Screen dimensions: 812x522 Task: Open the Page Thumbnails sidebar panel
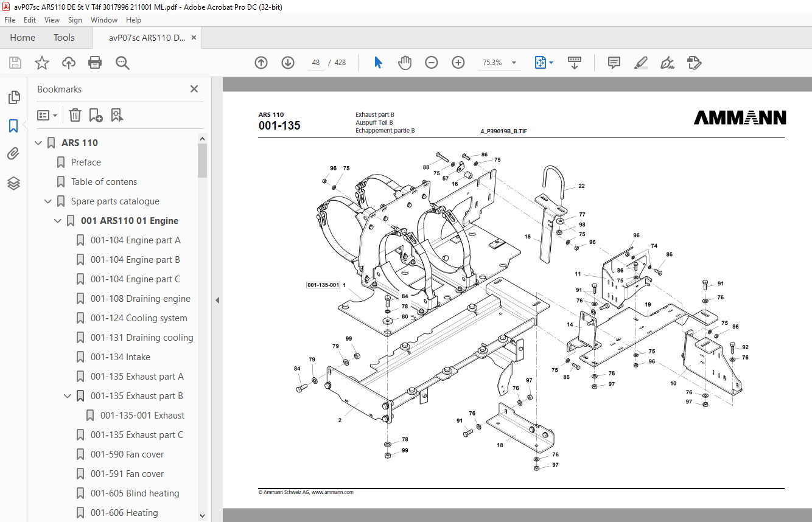point(13,97)
